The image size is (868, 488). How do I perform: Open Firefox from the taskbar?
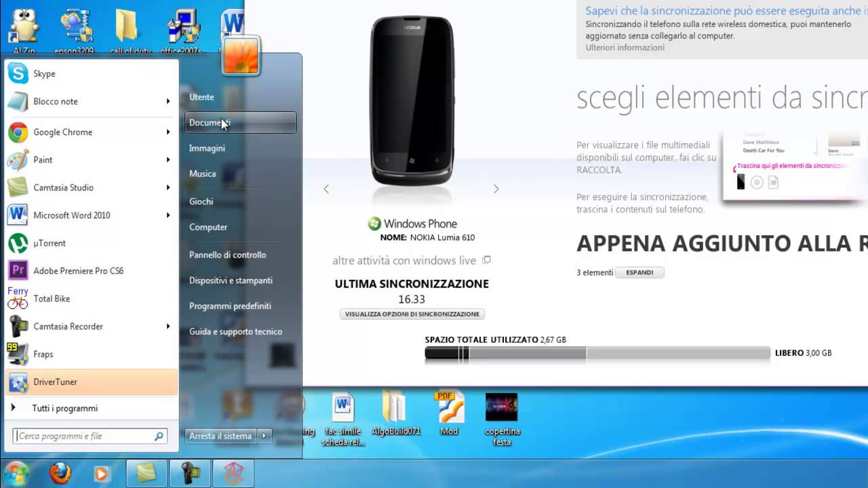60,473
